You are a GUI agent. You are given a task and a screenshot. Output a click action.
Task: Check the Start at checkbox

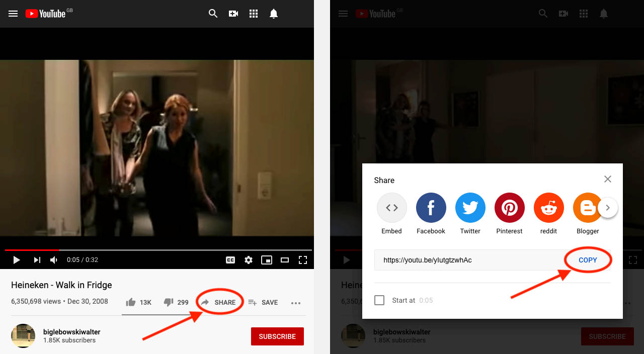(379, 300)
